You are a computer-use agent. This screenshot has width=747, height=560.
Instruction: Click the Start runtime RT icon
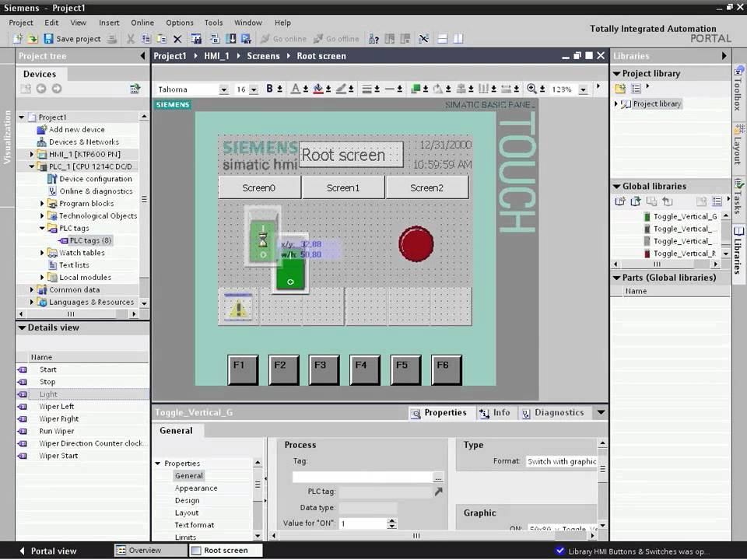pos(247,39)
